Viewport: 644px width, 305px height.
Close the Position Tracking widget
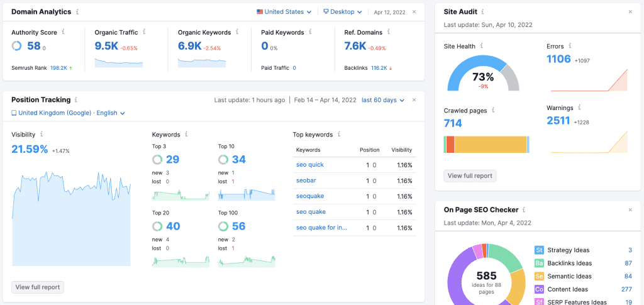click(414, 100)
